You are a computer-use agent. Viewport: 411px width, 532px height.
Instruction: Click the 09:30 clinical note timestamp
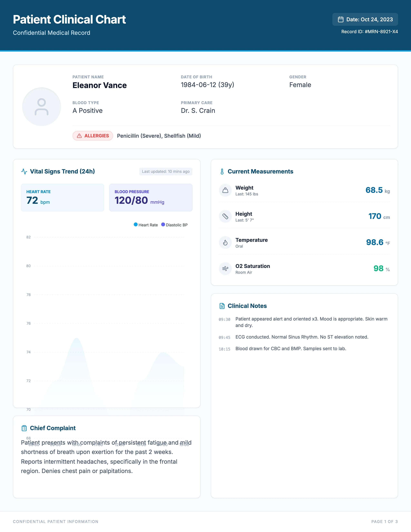tap(225, 320)
